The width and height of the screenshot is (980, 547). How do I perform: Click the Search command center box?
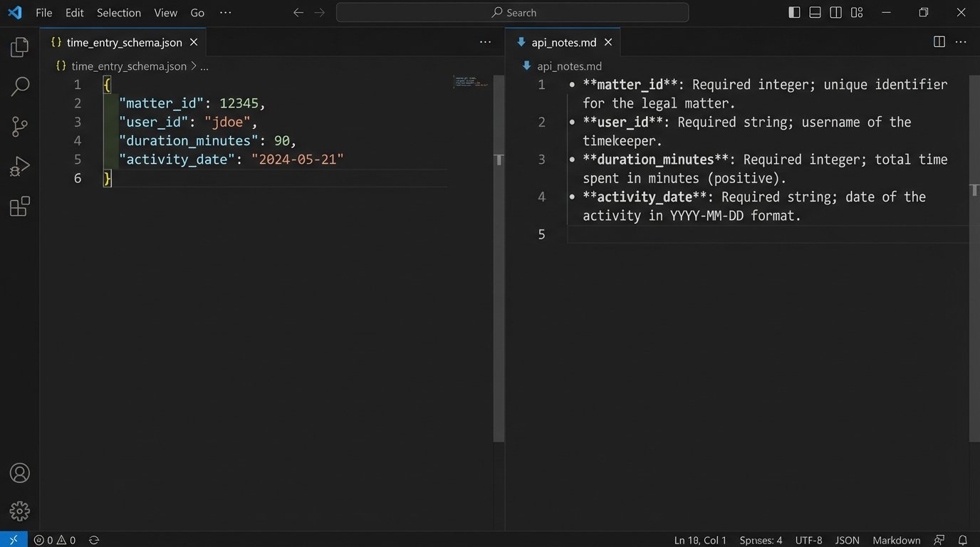pos(512,13)
